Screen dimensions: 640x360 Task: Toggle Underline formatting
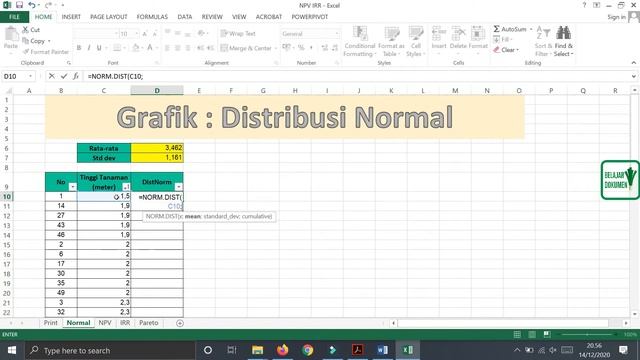(99, 48)
